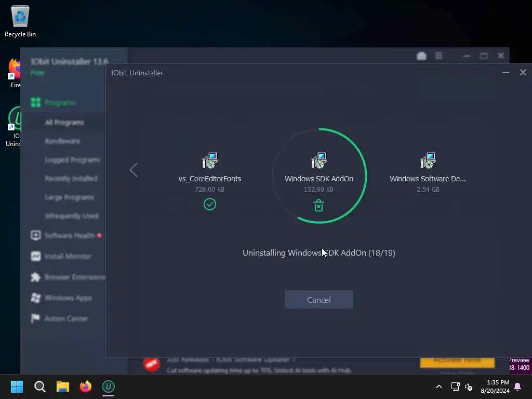This screenshot has height=399, width=532.
Task: Select All Programs in background sidebar
Action: pos(64,123)
